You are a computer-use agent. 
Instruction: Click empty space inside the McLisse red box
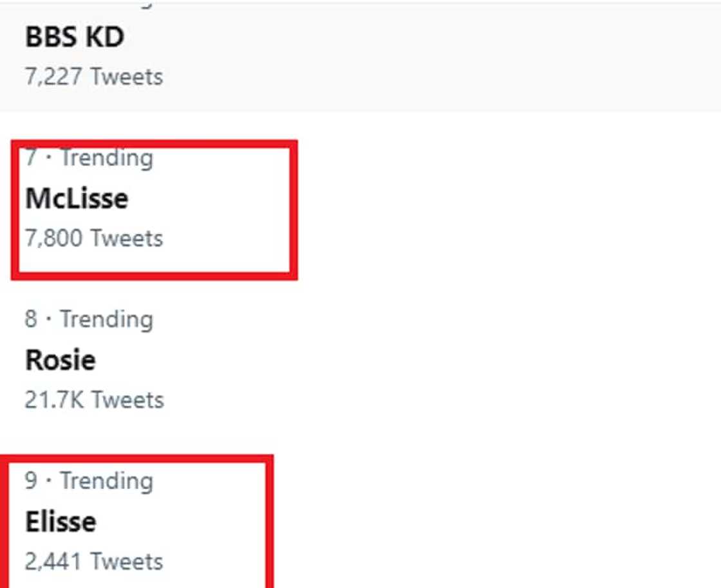pyautogui.click(x=225, y=206)
